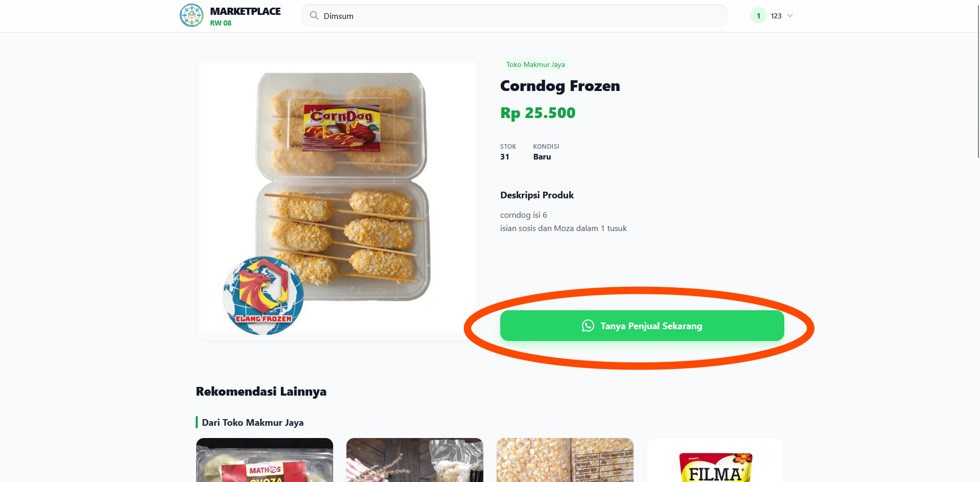Click the Marketplace RW 08 circular logo
Viewport: 980px width, 482px height.
[192, 15]
